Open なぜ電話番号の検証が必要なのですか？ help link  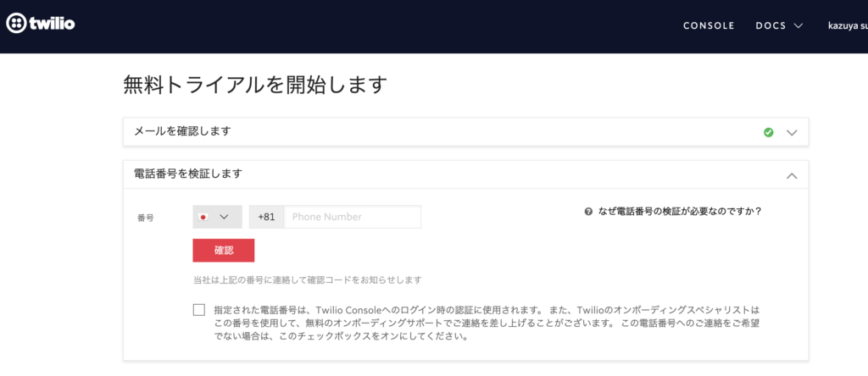pyautogui.click(x=680, y=211)
